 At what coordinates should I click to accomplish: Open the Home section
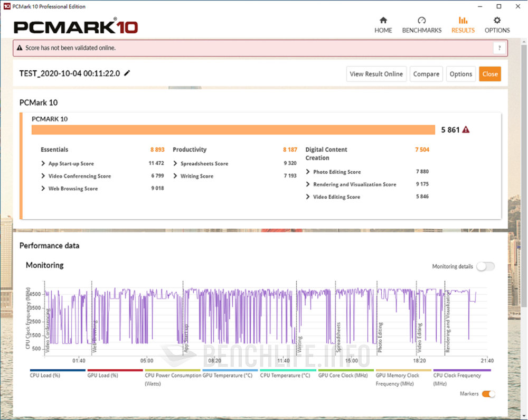point(383,23)
